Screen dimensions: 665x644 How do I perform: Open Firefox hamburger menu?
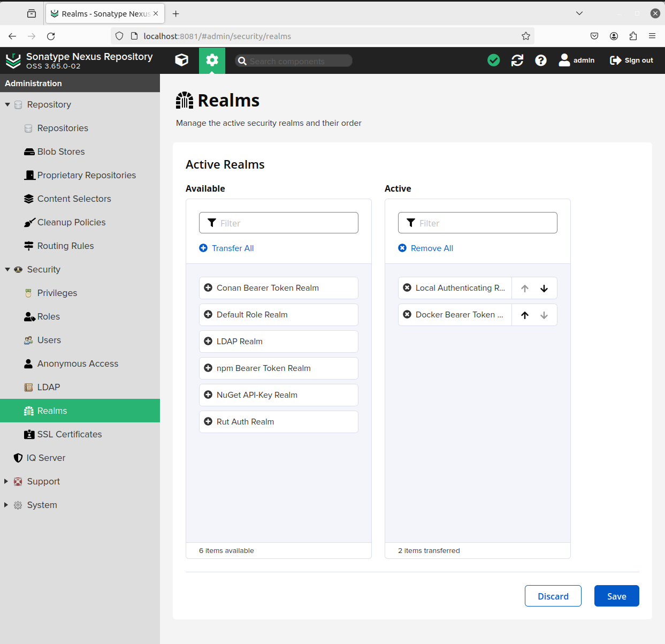click(x=652, y=36)
